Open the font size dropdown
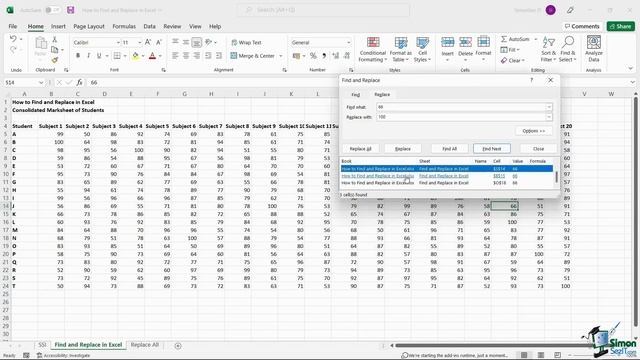This screenshot has height=360, width=640. 140,42
